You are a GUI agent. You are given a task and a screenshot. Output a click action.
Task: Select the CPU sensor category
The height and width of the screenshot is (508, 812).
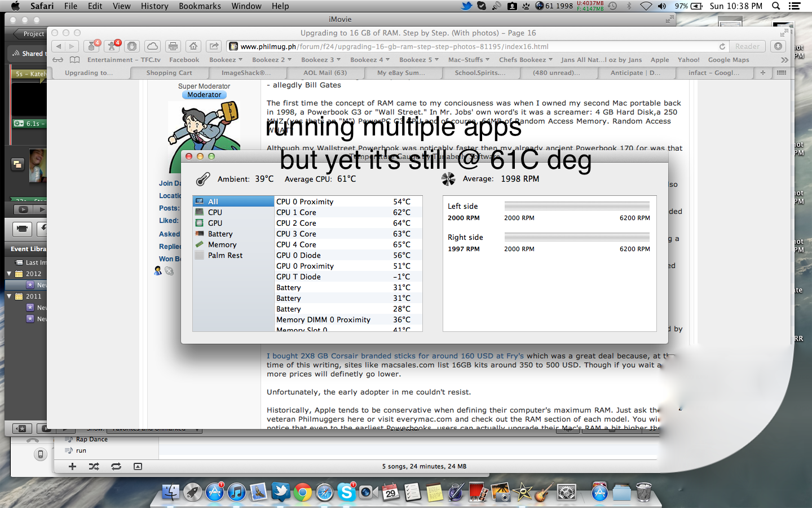[233, 212]
